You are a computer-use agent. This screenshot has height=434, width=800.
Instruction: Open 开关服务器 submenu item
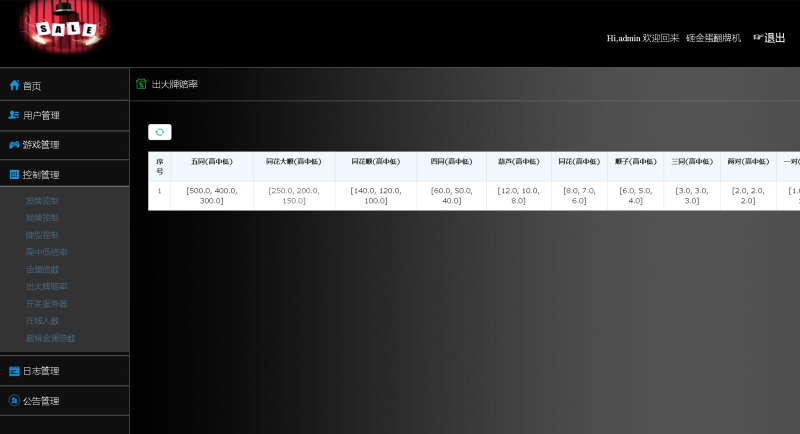(47, 304)
